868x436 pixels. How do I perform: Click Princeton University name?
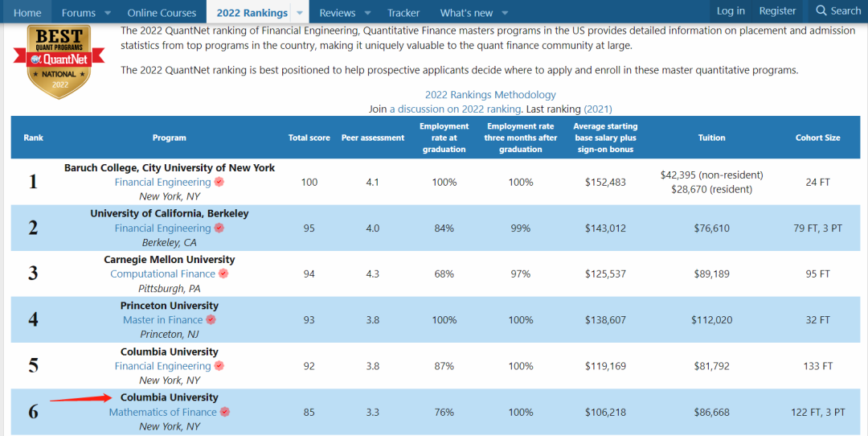pyautogui.click(x=170, y=305)
